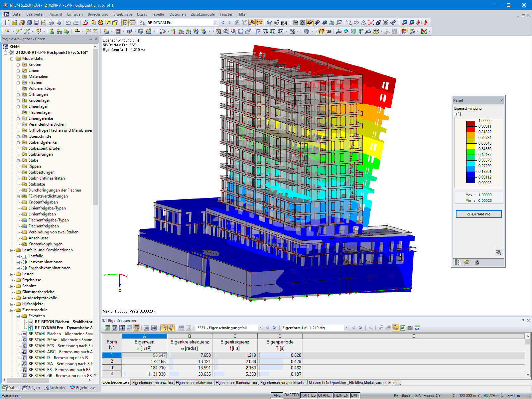Toggle the RASTER snap option in status bar
The width and height of the screenshot is (532, 399).
coord(292,395)
